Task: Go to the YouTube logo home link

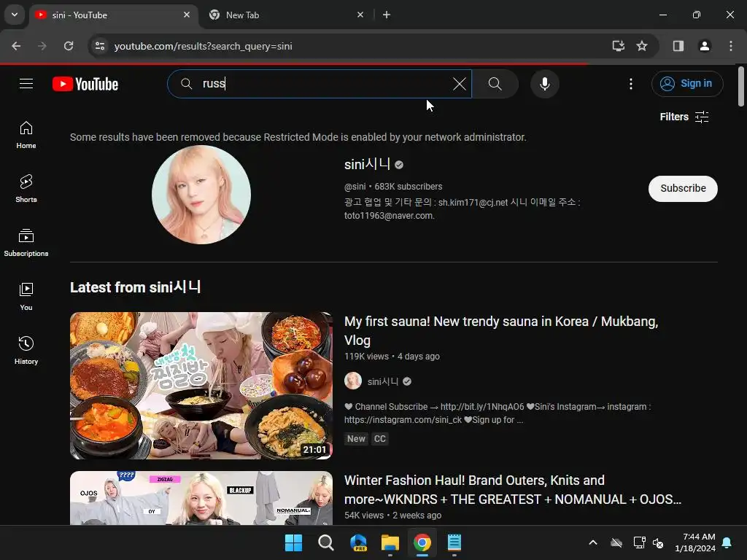Action: (85, 84)
